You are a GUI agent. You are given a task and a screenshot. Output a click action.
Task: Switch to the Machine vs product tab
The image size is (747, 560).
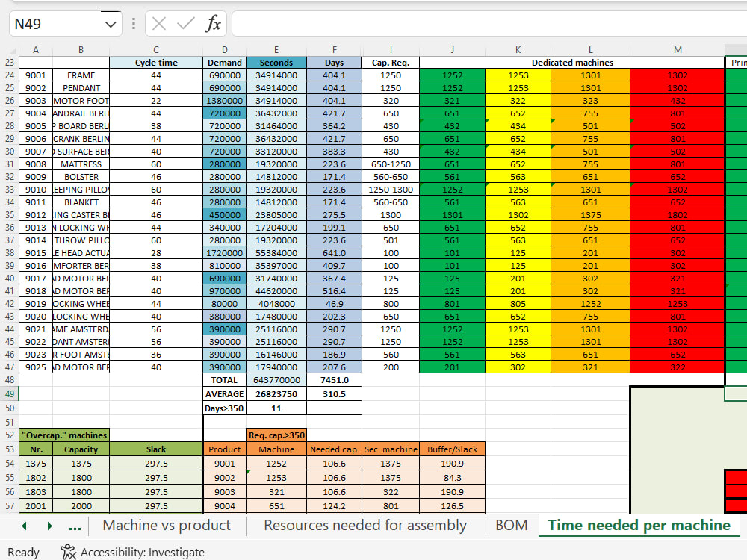(x=167, y=525)
